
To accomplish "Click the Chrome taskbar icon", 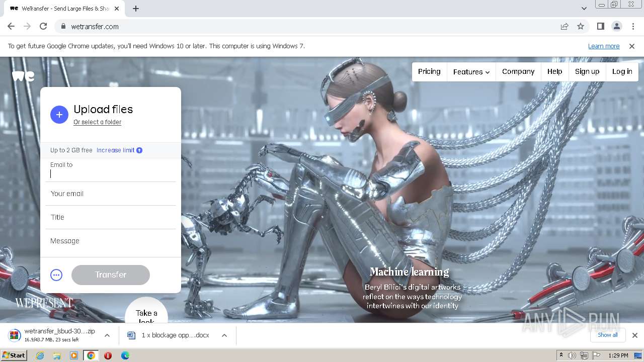I will 91,355.
